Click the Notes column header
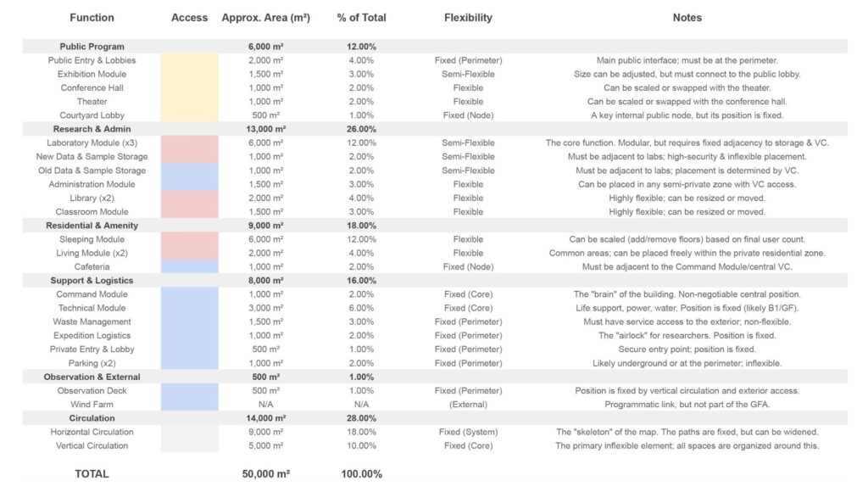Screen dimensions: 868x492 687,18
